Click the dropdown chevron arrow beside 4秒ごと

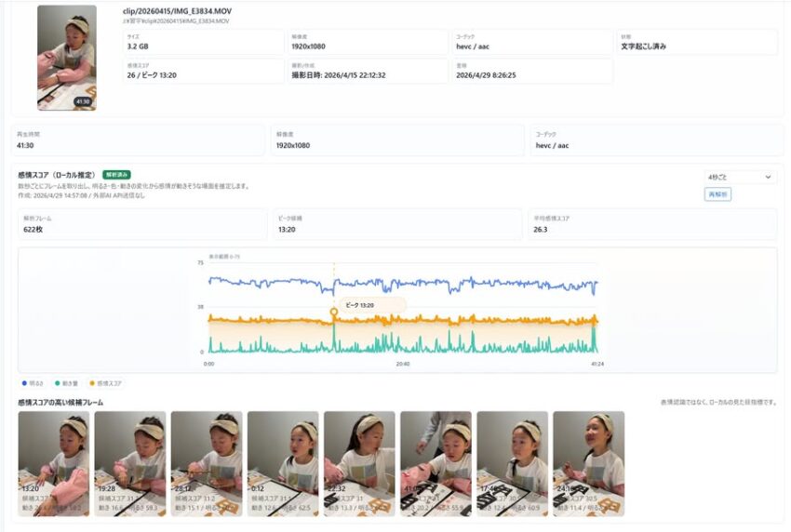coord(768,177)
